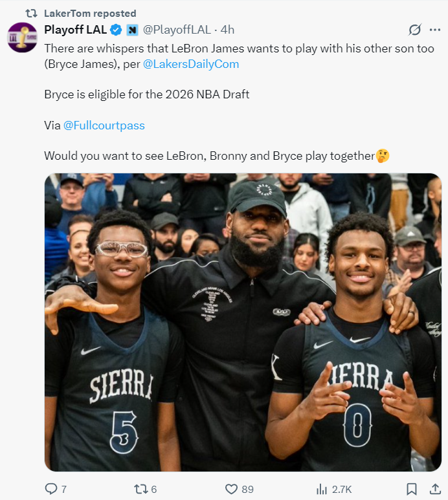Open the Playoff LAL profile avatar

tap(22, 37)
